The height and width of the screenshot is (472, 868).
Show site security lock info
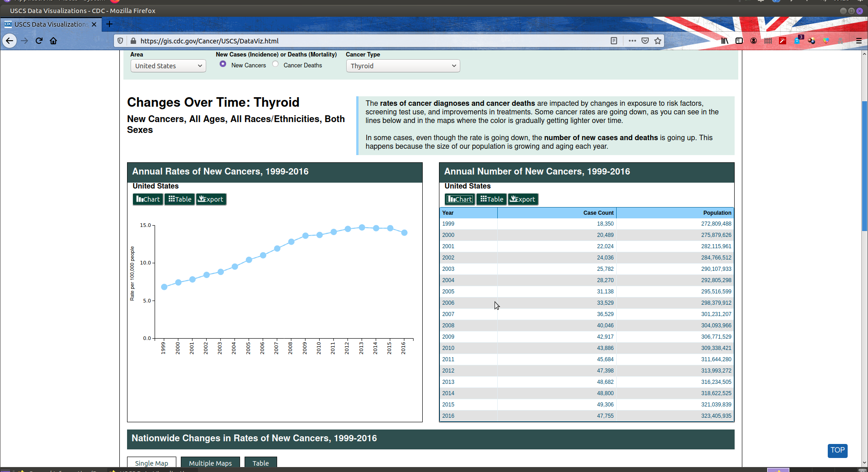point(133,41)
